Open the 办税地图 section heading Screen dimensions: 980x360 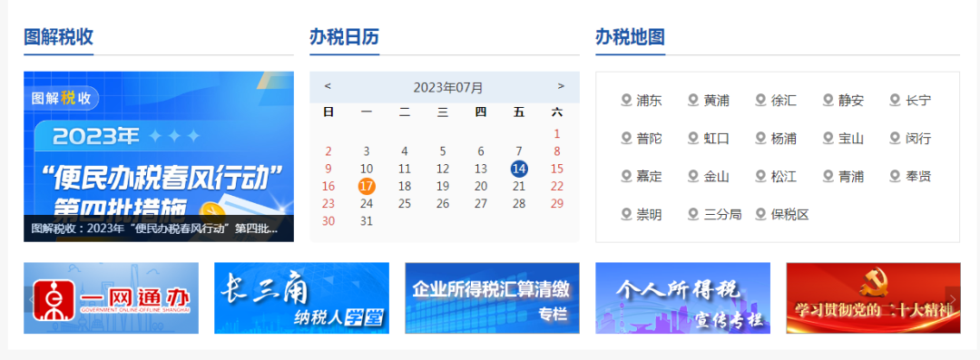click(630, 37)
